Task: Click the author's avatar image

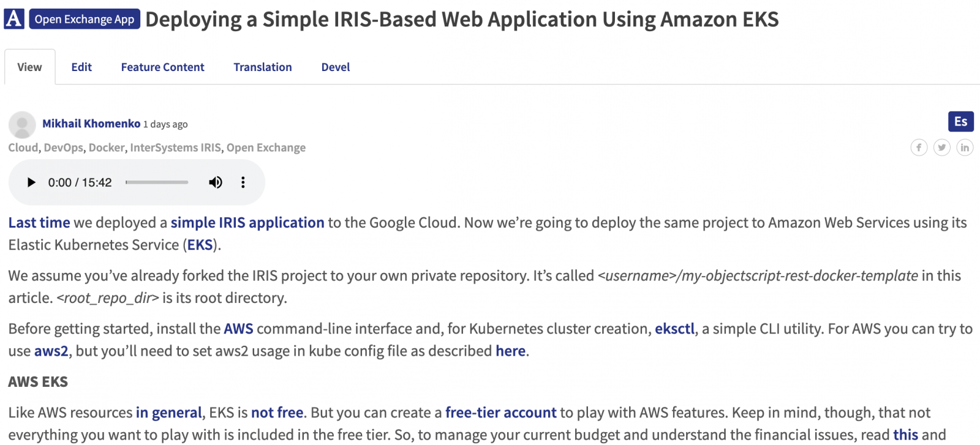Action: pyautogui.click(x=22, y=124)
